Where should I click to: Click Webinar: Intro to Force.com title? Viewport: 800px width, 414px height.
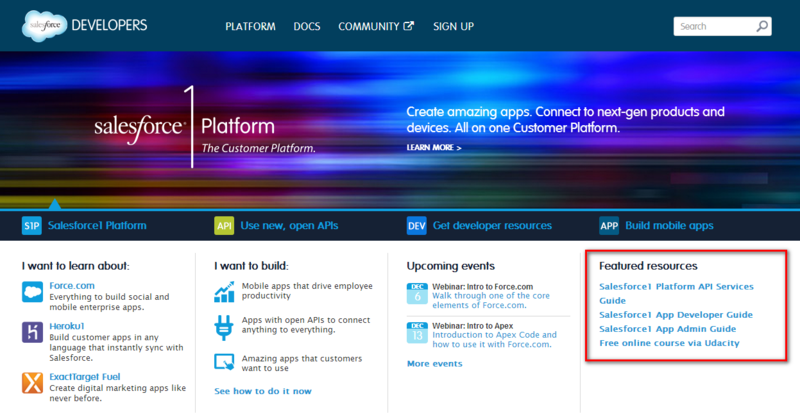(483, 287)
